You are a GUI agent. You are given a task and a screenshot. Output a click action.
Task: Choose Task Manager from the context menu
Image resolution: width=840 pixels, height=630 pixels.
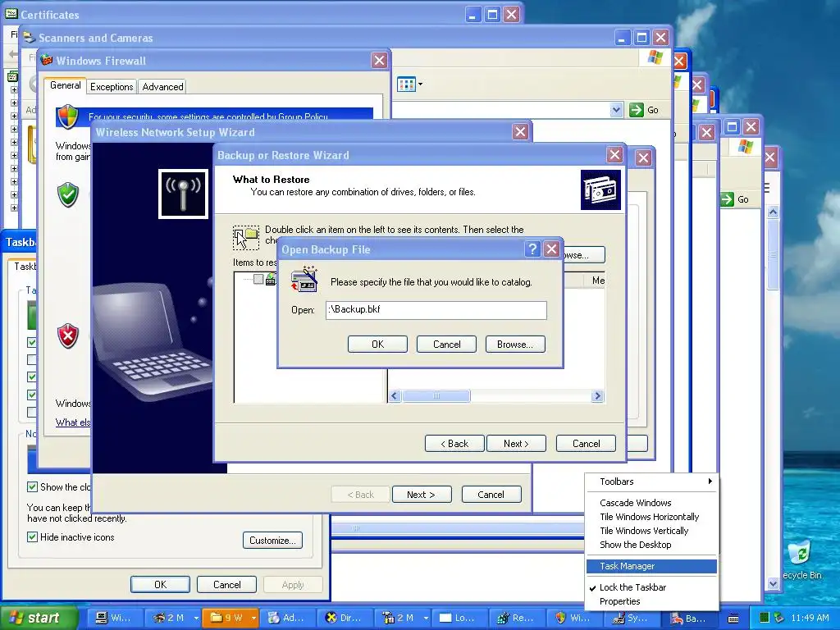coord(651,566)
